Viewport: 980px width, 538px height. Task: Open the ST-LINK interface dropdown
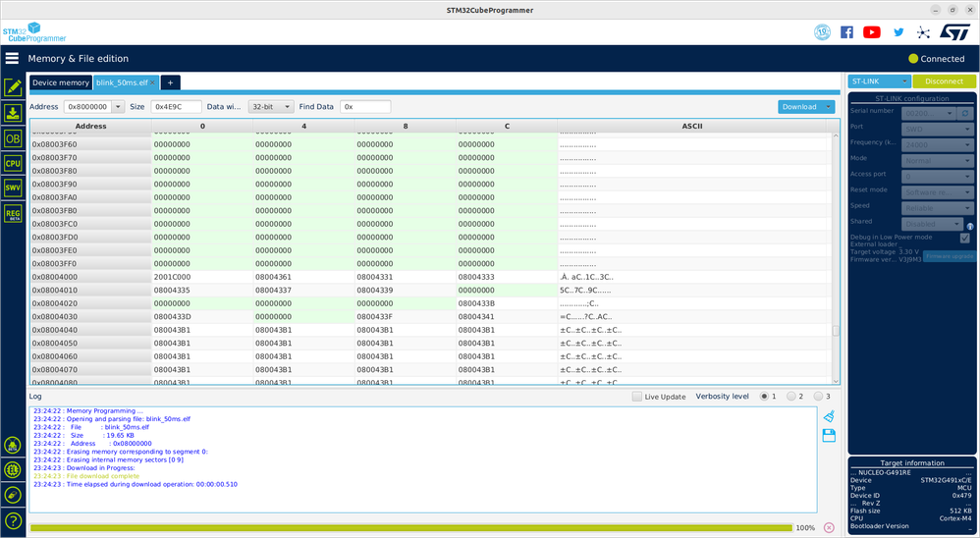point(879,81)
